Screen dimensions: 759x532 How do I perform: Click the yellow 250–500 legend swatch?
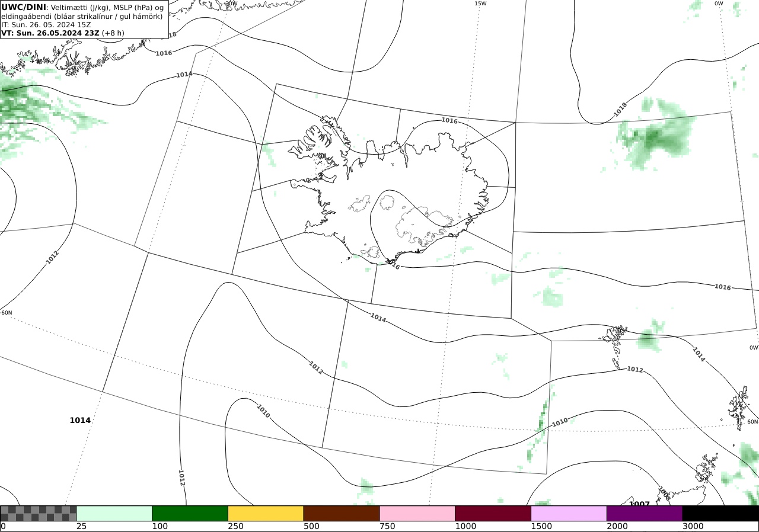click(x=266, y=513)
